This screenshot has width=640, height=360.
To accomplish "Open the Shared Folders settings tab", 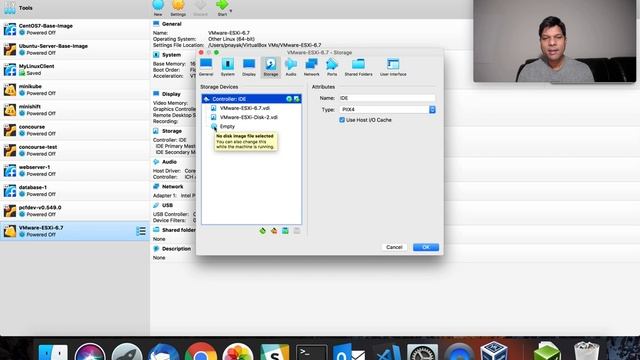I will pyautogui.click(x=358, y=67).
